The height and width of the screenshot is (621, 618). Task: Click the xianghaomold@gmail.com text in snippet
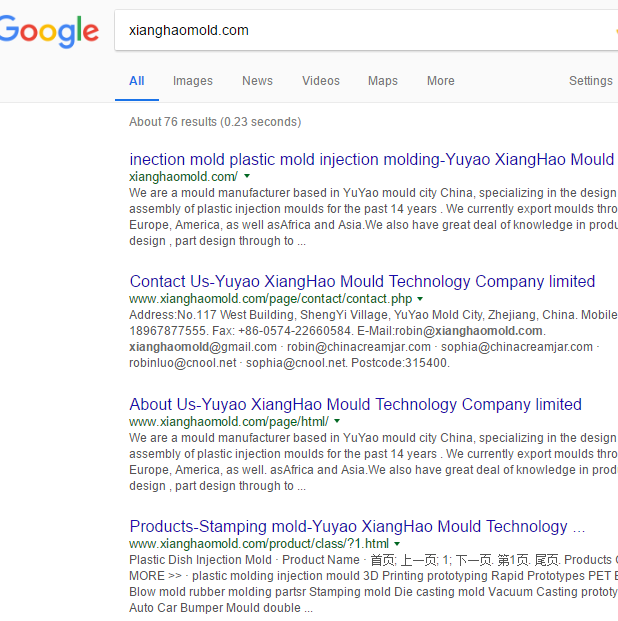[x=203, y=347]
